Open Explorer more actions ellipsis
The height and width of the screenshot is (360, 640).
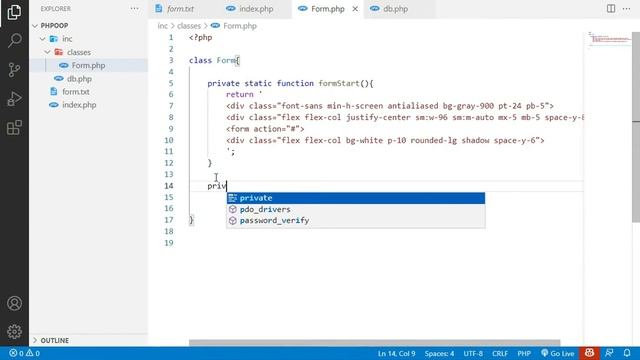tap(134, 9)
